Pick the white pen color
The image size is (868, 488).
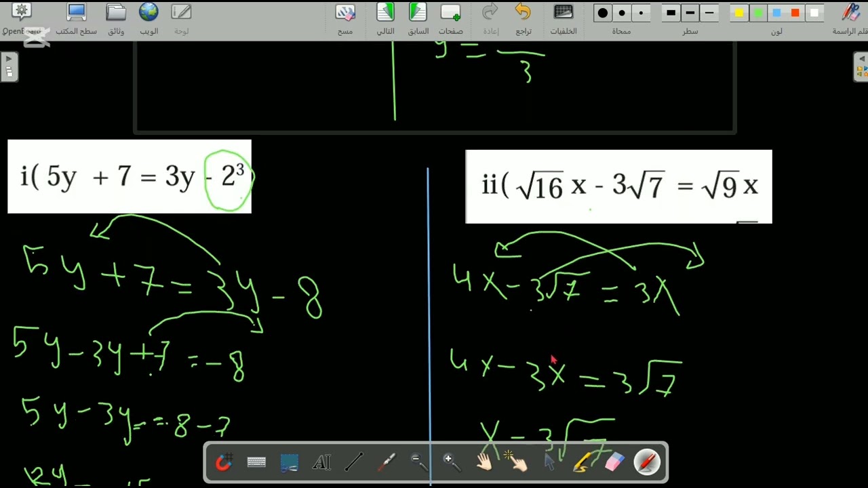pos(814,13)
